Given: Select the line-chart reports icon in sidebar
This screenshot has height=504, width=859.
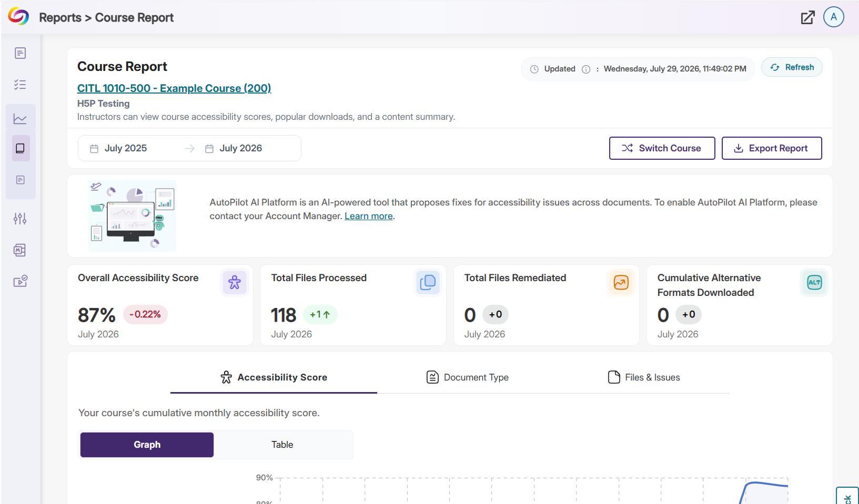Looking at the screenshot, I should [x=20, y=119].
